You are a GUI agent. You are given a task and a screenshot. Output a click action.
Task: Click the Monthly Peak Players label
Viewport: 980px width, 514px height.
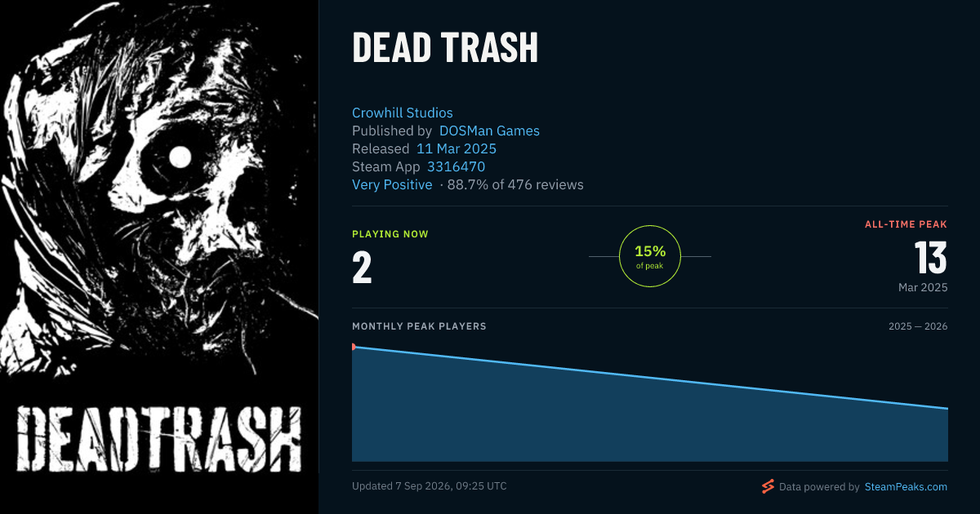419,326
